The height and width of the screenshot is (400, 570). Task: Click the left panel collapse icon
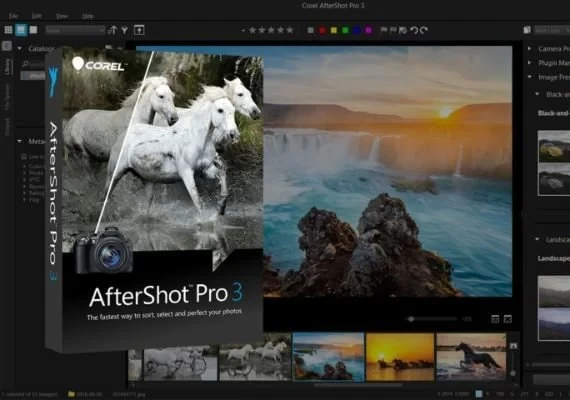[x=7, y=46]
